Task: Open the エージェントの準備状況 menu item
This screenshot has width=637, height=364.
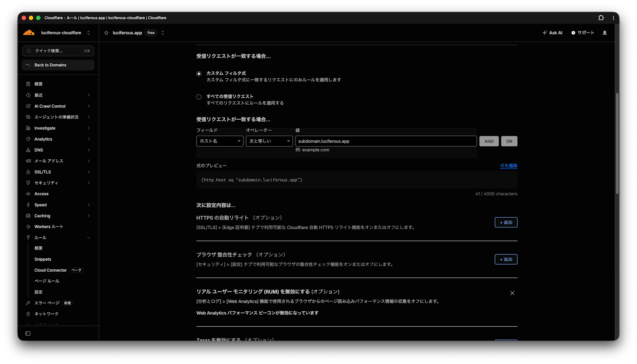Action: [x=58, y=117]
